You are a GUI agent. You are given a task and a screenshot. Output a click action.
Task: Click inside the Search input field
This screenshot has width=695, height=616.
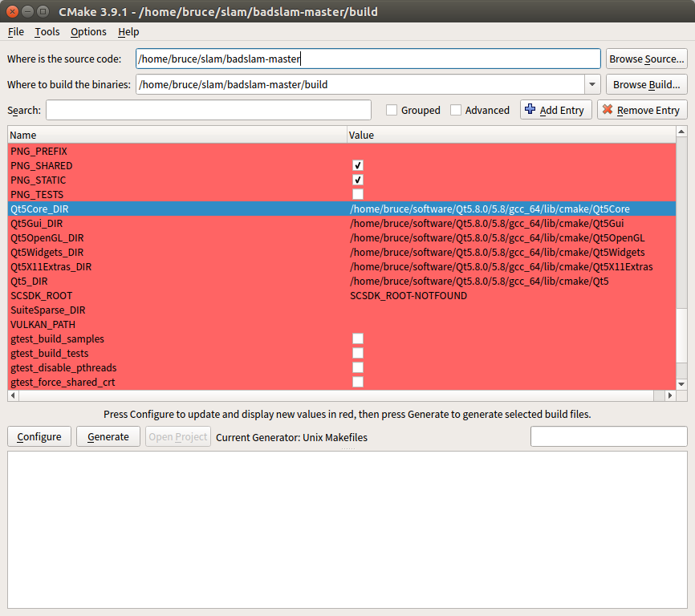pyautogui.click(x=209, y=110)
